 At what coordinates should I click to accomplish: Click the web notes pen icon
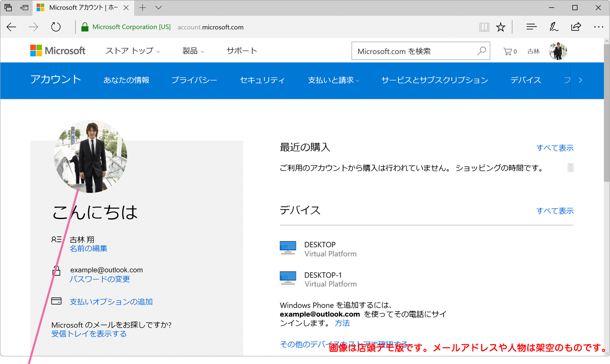tap(554, 27)
